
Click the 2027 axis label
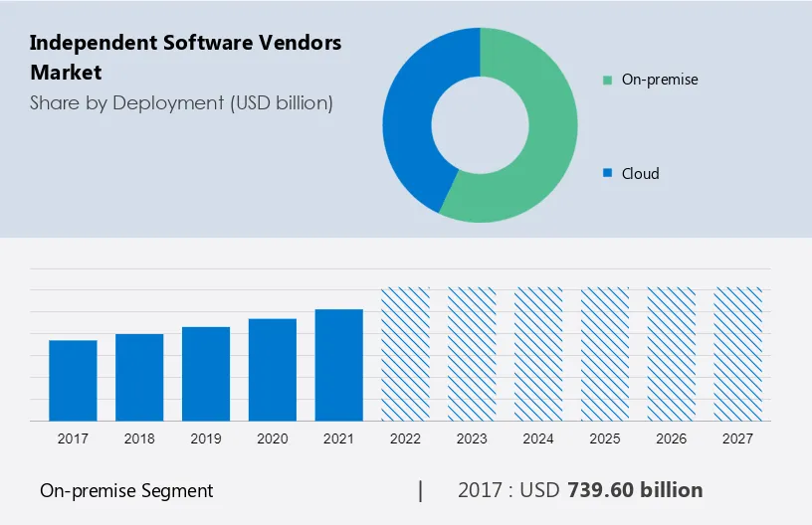click(738, 438)
